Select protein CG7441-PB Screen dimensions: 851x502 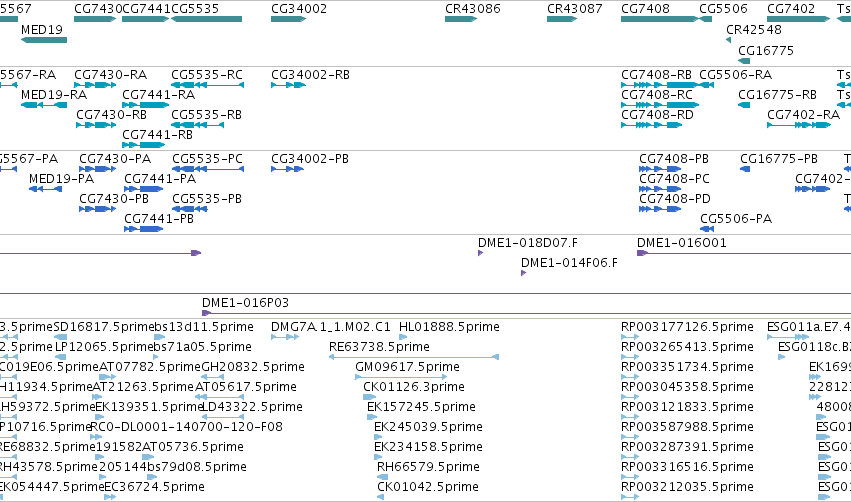point(143,229)
